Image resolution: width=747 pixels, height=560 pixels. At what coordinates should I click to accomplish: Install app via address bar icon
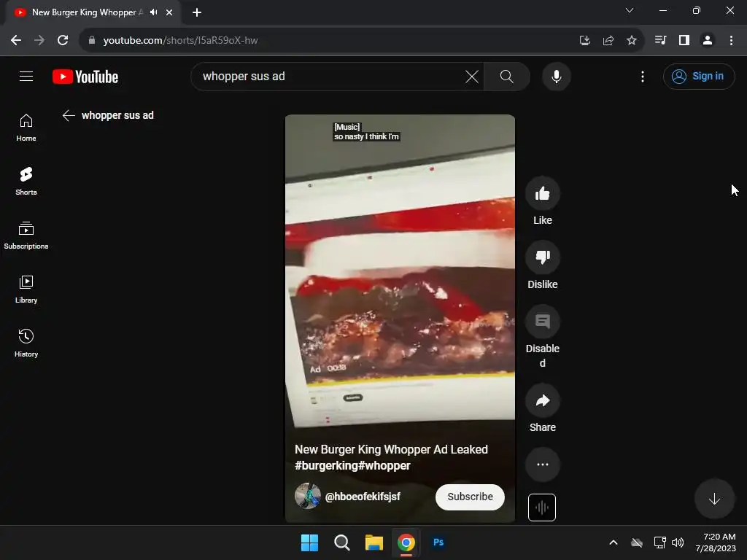tap(584, 41)
